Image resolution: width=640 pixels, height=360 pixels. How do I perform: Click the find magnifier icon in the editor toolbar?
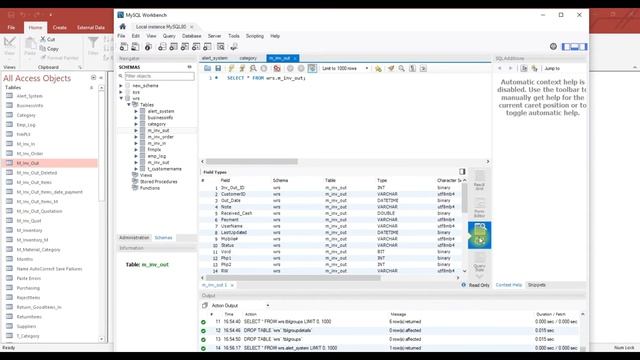click(402, 68)
